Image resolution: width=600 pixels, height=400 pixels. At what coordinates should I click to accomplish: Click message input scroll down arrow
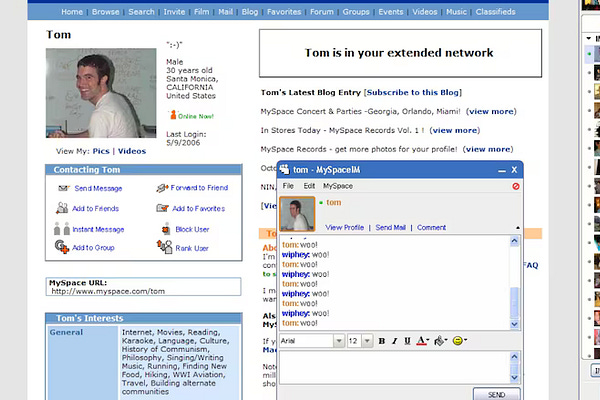(514, 378)
